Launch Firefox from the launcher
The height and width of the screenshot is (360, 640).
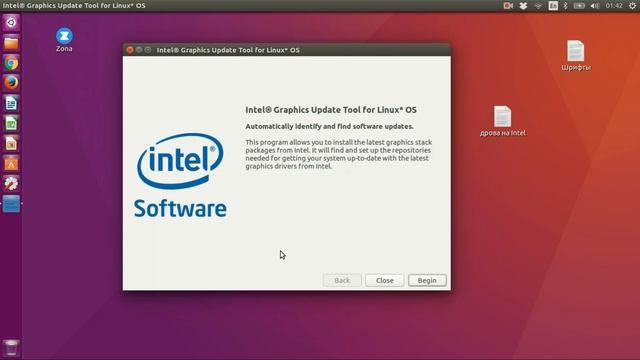pos(11,83)
